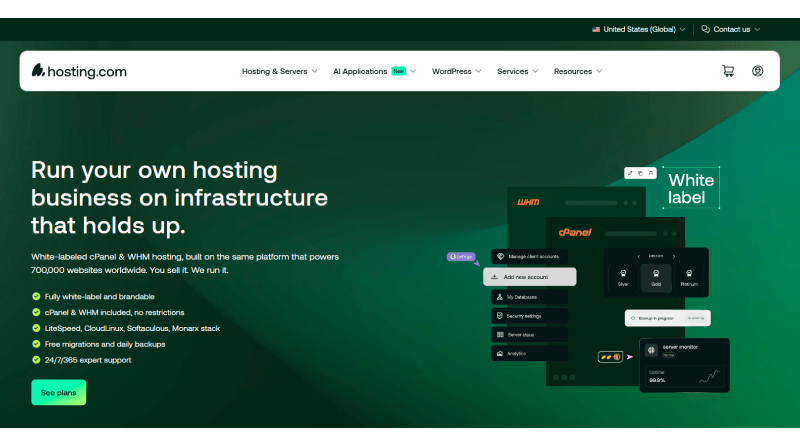
Task: Open the user account icon
Action: coord(758,71)
